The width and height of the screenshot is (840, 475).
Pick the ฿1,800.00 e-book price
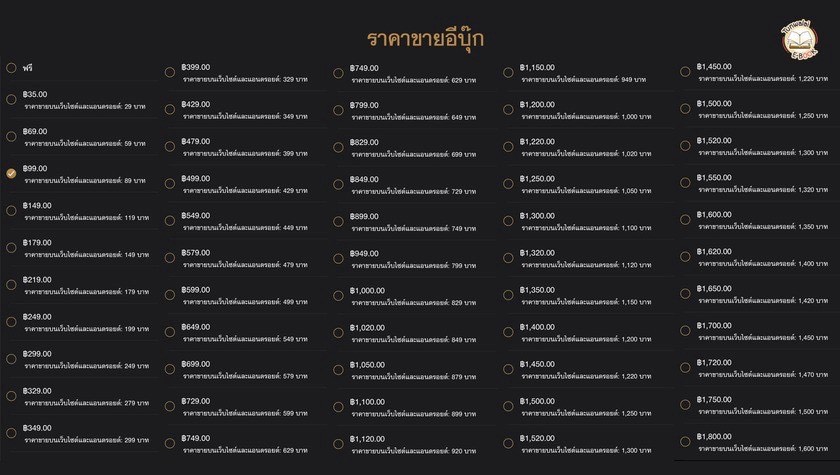point(686,442)
